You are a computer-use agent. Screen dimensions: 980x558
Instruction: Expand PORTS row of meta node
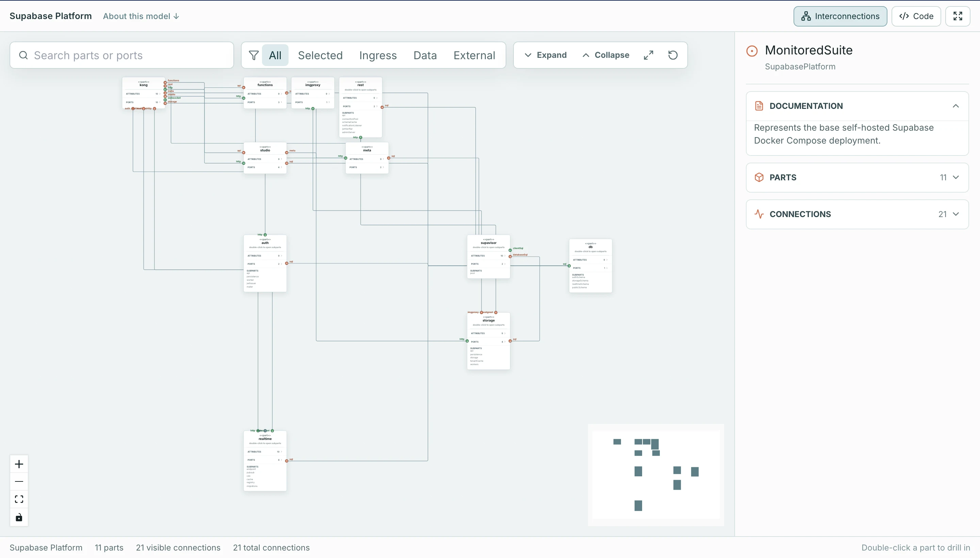point(367,167)
